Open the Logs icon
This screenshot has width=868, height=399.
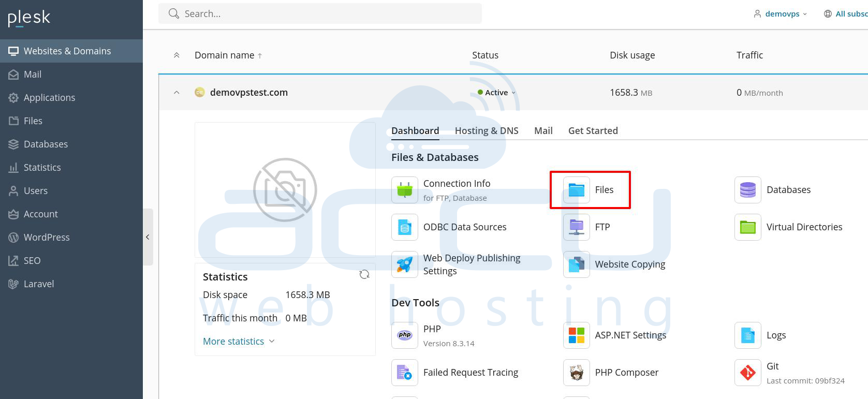coord(748,335)
